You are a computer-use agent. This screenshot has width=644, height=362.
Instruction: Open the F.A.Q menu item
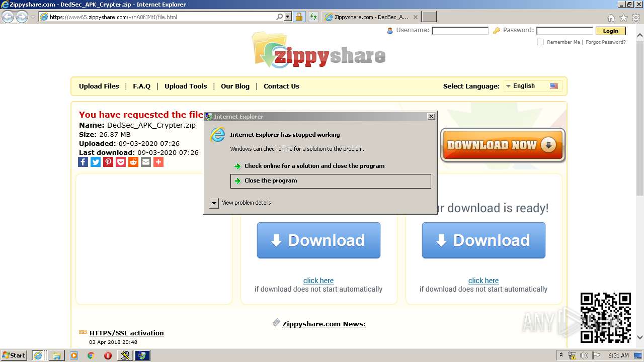(x=142, y=86)
